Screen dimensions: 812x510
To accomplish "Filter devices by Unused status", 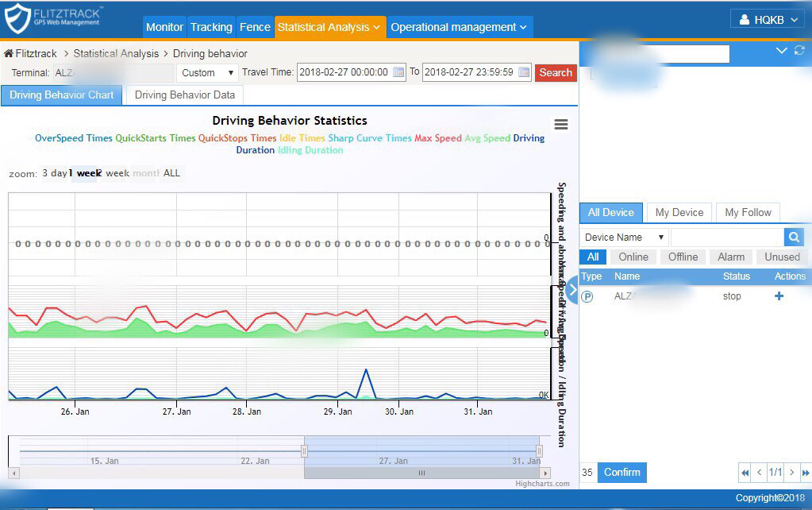I will (782, 257).
